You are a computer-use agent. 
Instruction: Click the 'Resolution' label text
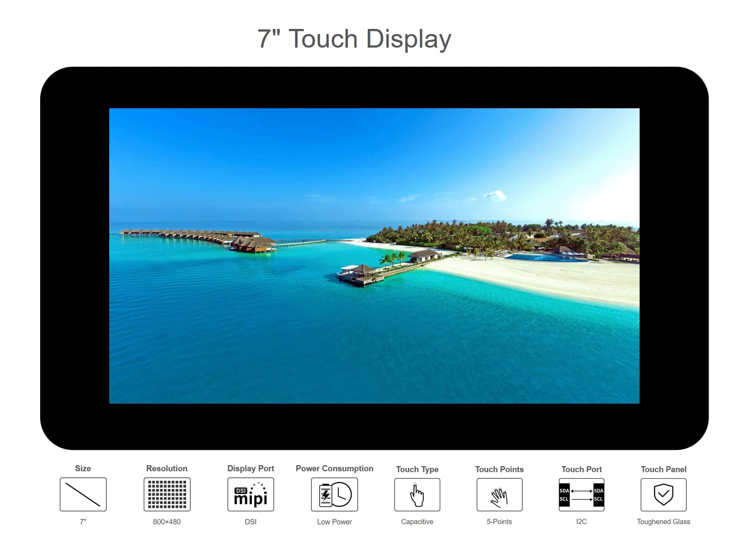[167, 469]
